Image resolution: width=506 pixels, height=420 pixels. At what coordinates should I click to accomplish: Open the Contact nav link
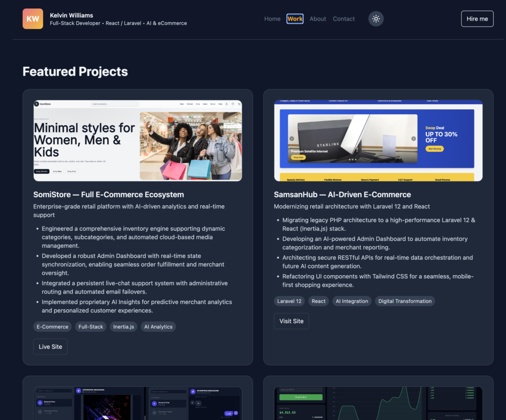pyautogui.click(x=344, y=19)
